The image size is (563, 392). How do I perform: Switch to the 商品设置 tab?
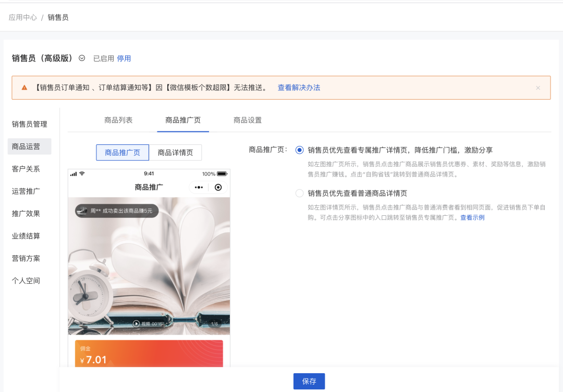[248, 120]
